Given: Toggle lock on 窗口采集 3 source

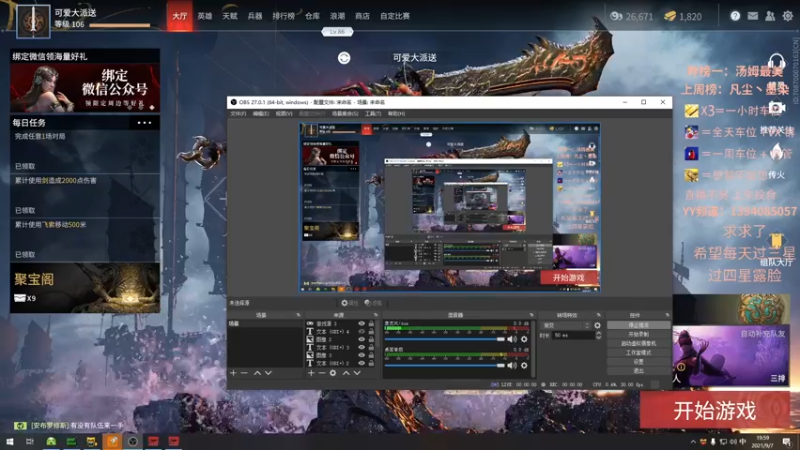Looking at the screenshot, I should click(x=371, y=323).
